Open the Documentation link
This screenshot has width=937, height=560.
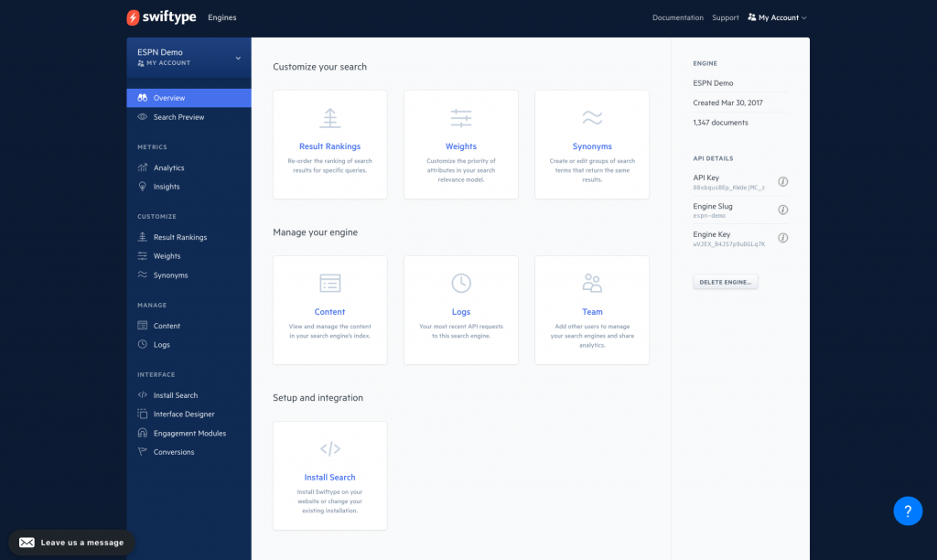click(x=677, y=16)
